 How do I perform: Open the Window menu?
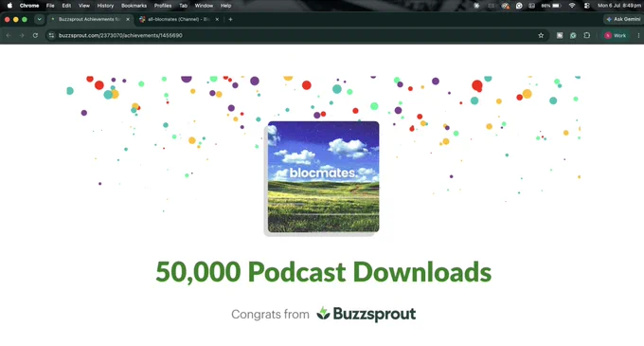point(204,6)
